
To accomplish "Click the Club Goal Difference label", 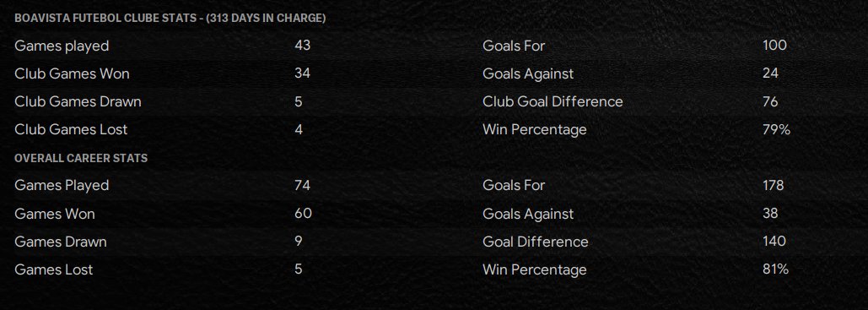I will pyautogui.click(x=553, y=101).
